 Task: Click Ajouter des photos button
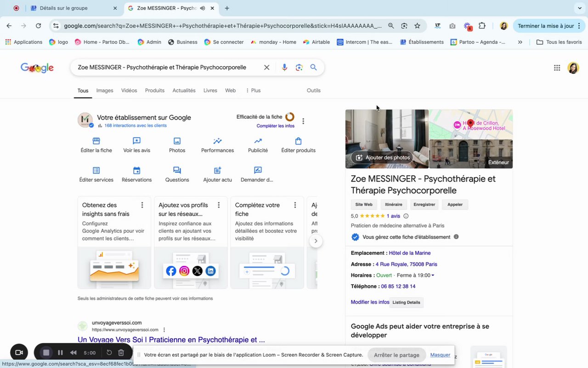coord(383,158)
